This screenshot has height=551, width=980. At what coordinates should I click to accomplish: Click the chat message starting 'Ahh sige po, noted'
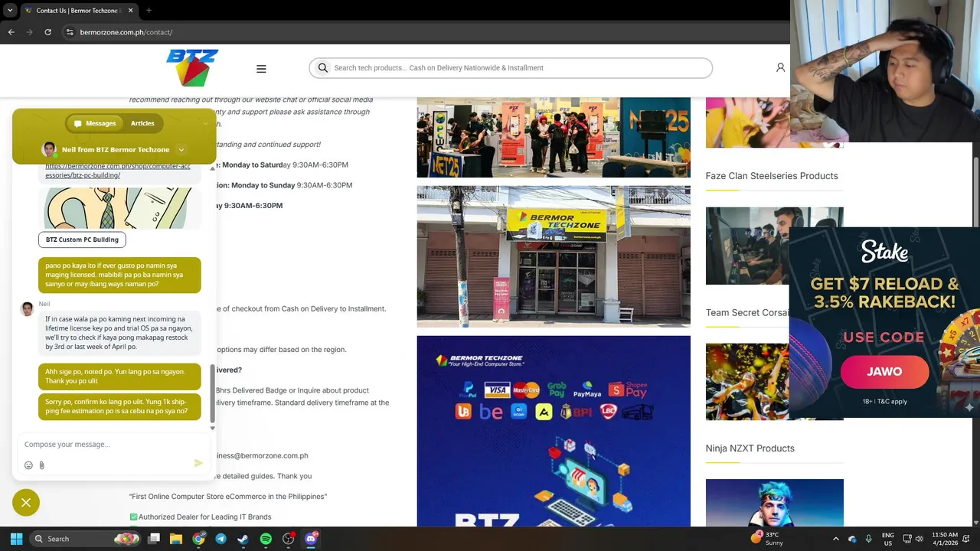[x=119, y=376]
